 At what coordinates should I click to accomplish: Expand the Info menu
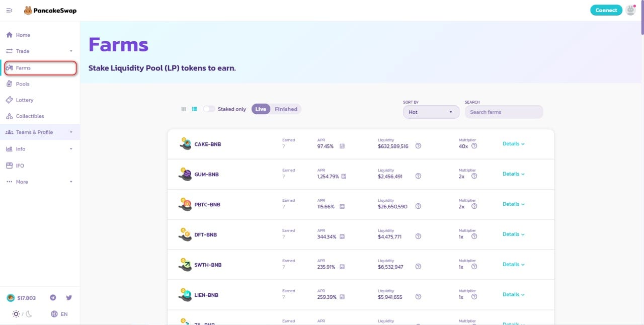[40, 149]
